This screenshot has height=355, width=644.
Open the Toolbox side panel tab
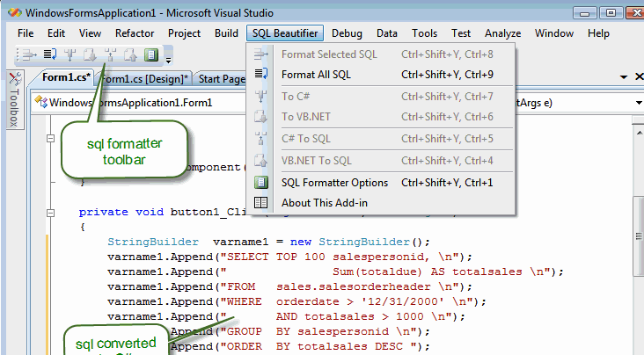pyautogui.click(x=15, y=99)
